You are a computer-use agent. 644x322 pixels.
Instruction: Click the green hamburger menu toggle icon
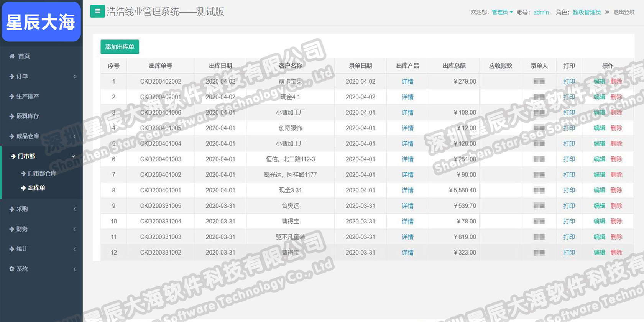pyautogui.click(x=97, y=11)
